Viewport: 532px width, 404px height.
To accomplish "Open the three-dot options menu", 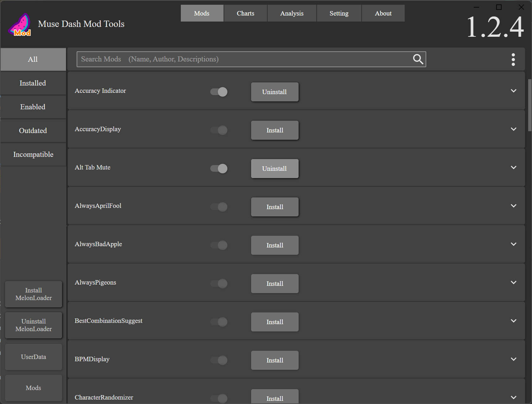I will pos(513,59).
